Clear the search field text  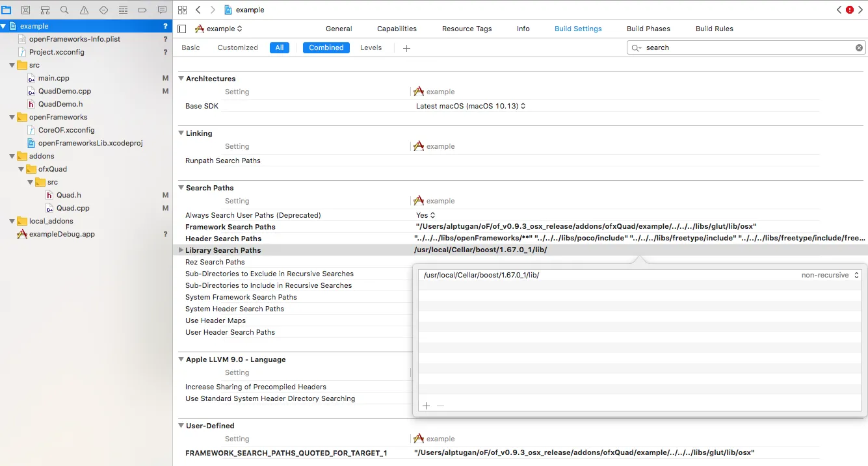click(x=859, y=47)
